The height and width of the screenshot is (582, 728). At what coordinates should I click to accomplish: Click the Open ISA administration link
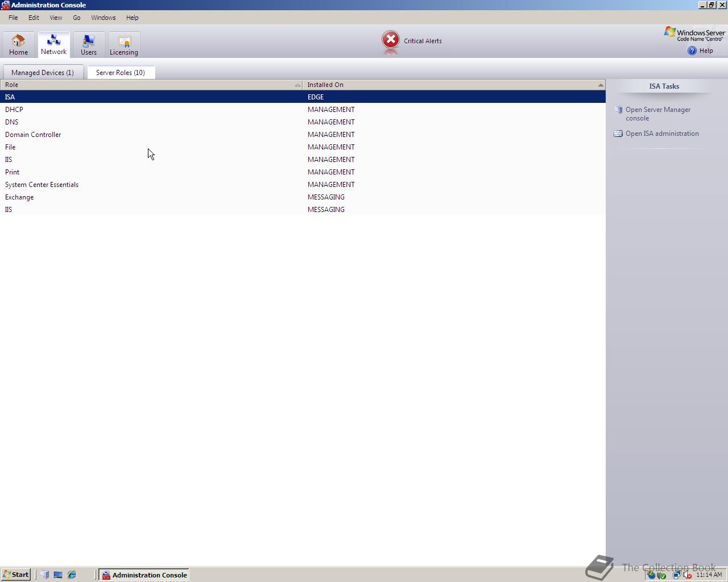point(662,134)
